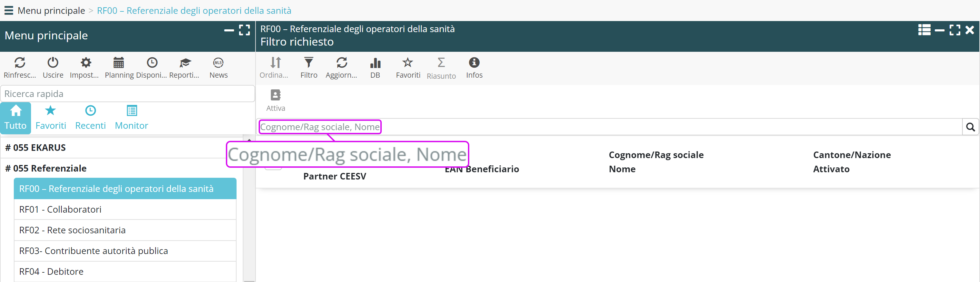Screen dimensions: 980x282
Task: Open the hamburger menu at top left
Action: (8, 10)
